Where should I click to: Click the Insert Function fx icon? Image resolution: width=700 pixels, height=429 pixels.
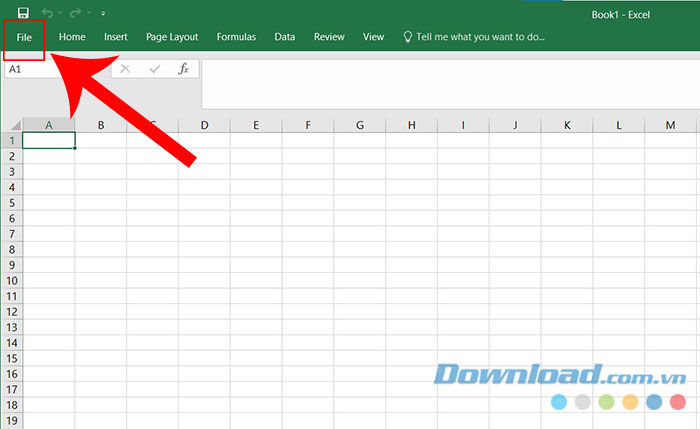click(x=183, y=69)
